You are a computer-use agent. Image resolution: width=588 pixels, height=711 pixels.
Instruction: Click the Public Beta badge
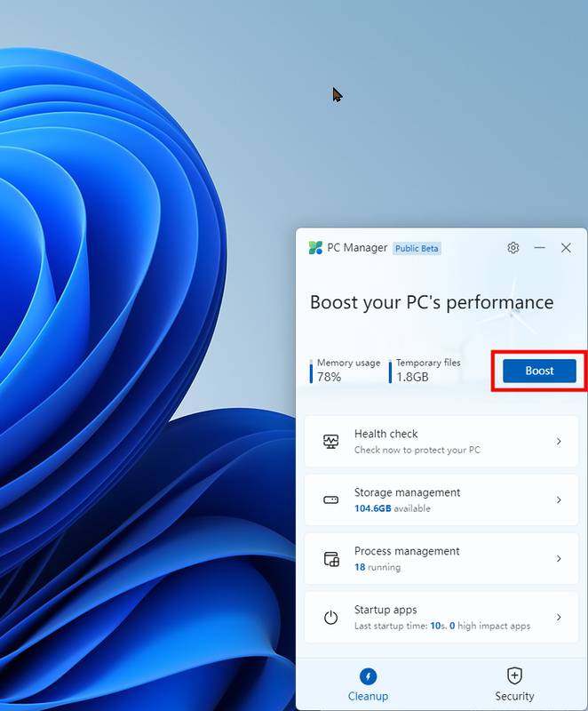(417, 249)
